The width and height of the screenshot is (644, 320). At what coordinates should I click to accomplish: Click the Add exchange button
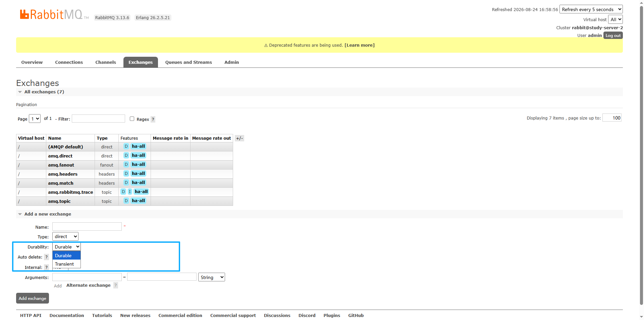[x=33, y=298]
